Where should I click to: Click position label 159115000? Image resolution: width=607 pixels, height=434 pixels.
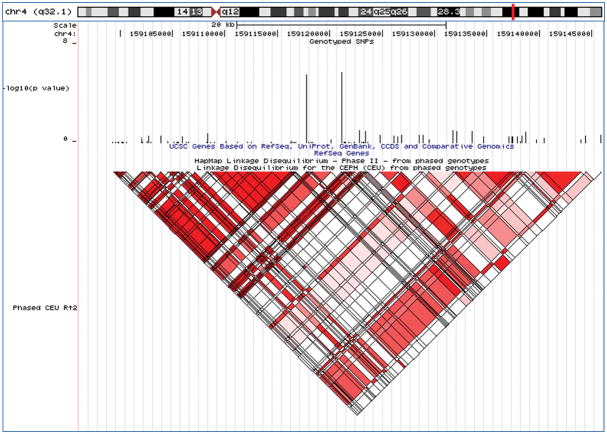point(255,34)
